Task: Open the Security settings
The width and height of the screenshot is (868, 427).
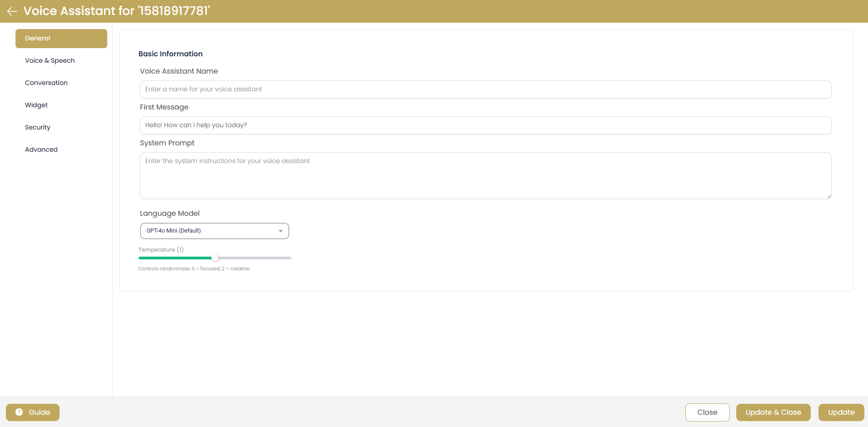Action: (38, 127)
